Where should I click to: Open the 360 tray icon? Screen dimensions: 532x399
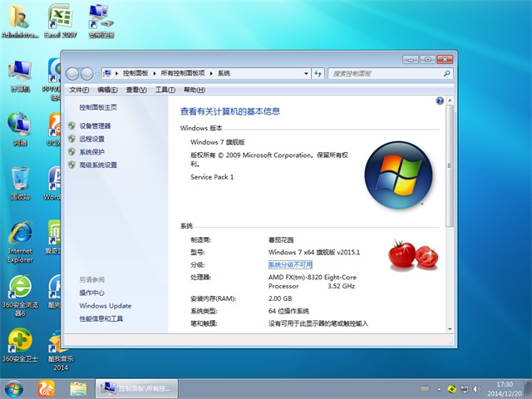pos(451,389)
